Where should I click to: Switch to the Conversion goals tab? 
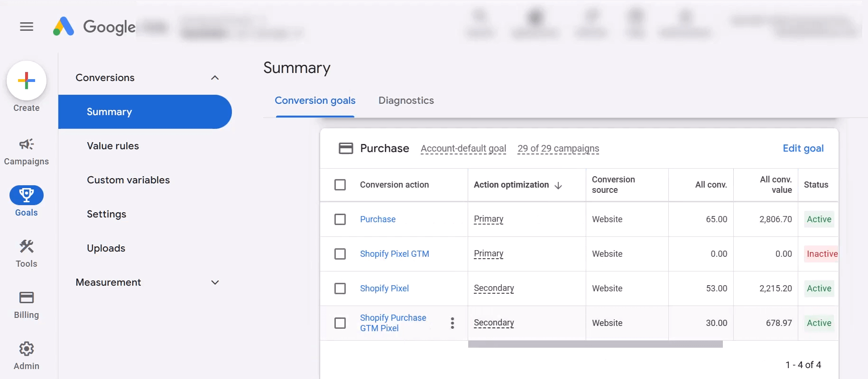(315, 100)
